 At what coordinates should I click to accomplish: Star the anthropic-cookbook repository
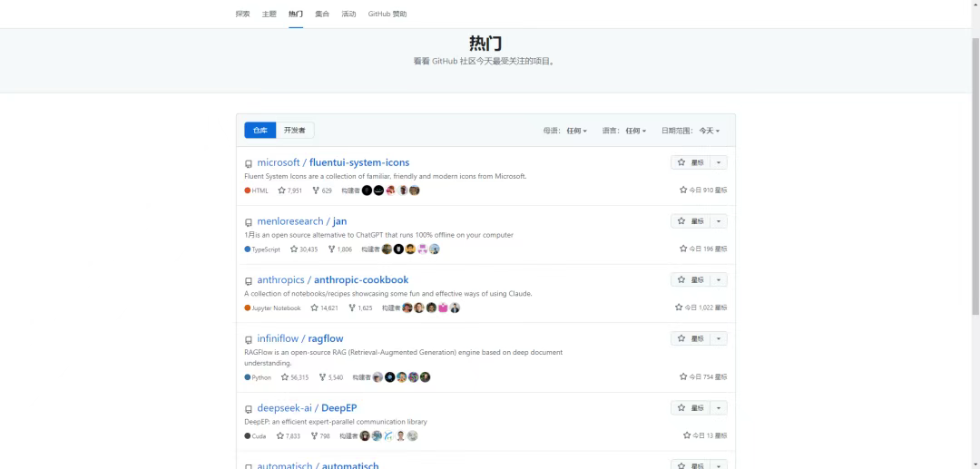690,279
